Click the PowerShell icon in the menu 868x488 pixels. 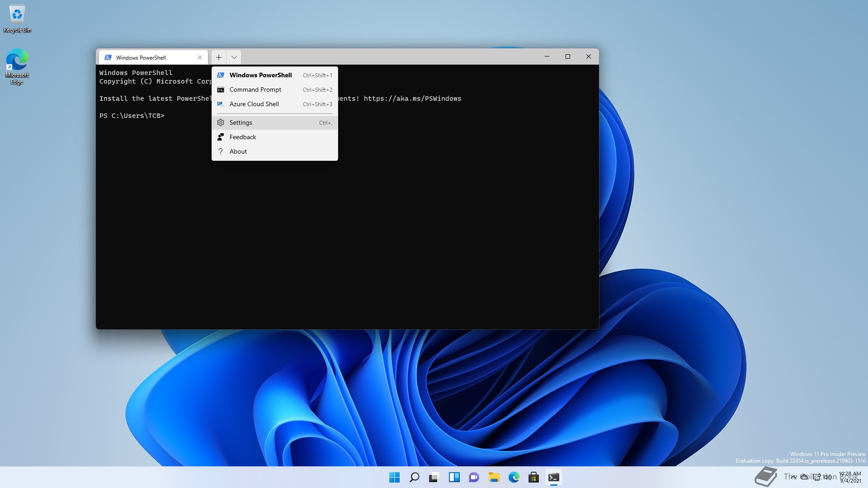coord(221,75)
